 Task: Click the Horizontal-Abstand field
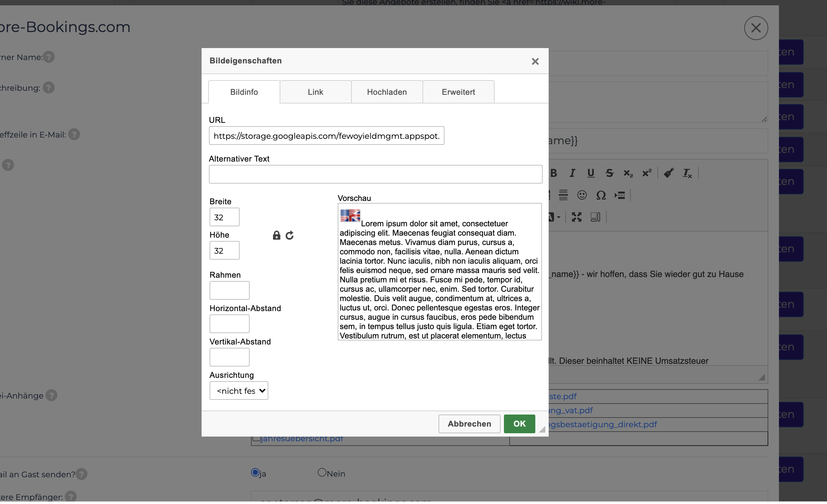pyautogui.click(x=229, y=324)
